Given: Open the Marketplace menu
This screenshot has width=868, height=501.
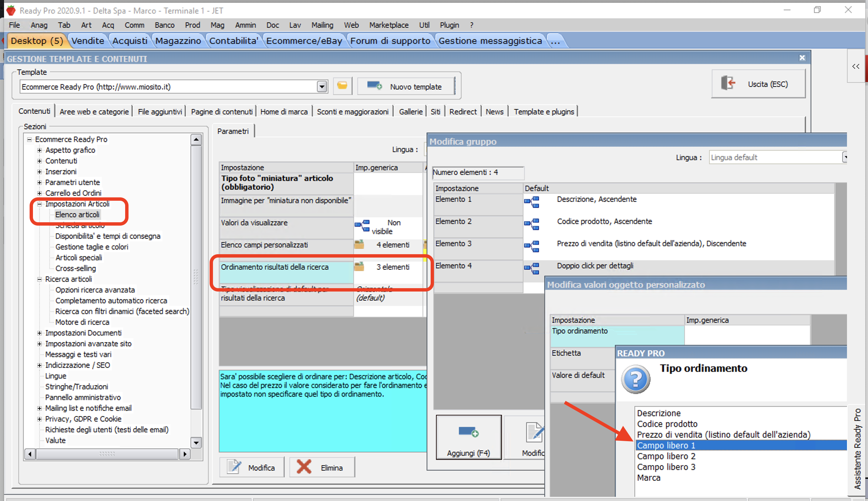Looking at the screenshot, I should point(388,25).
